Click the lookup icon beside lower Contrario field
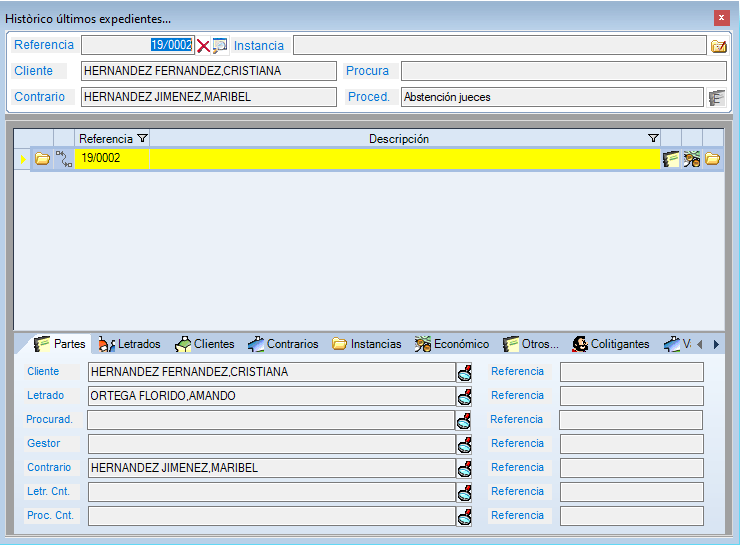Image resolution: width=740 pixels, height=545 pixels. [464, 468]
